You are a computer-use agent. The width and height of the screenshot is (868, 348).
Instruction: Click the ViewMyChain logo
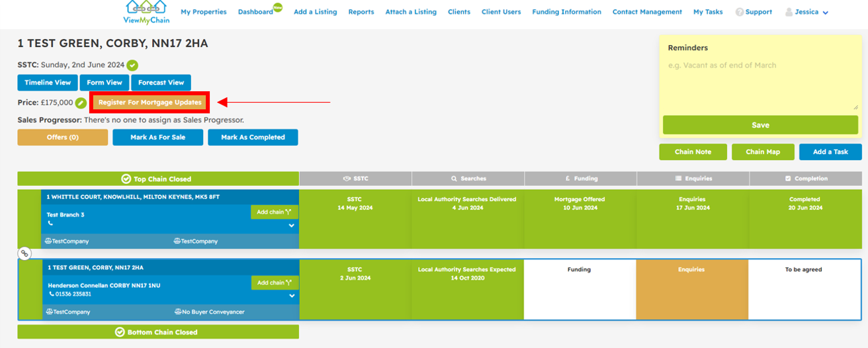tap(147, 12)
